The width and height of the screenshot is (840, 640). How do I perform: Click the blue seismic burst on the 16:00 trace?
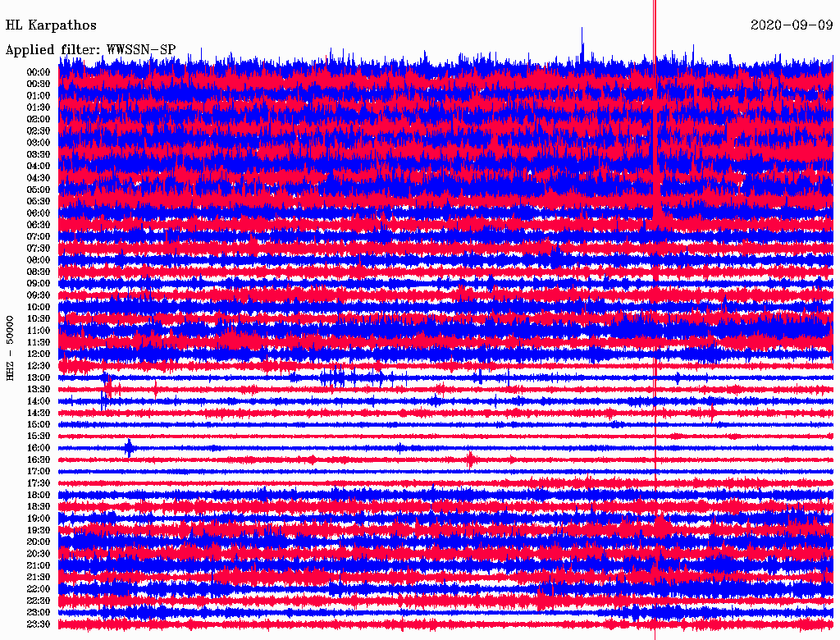[x=129, y=447]
